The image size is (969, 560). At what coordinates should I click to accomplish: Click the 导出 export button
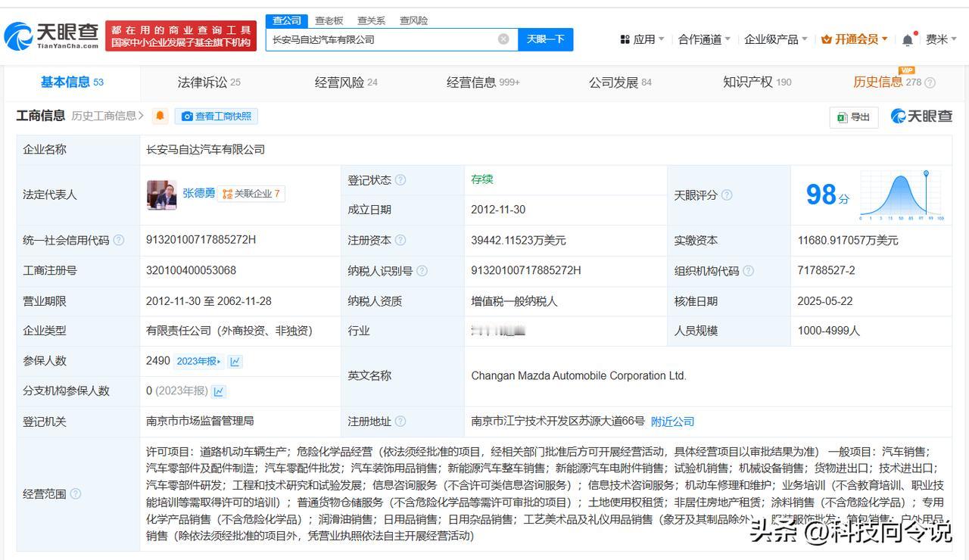tap(854, 117)
